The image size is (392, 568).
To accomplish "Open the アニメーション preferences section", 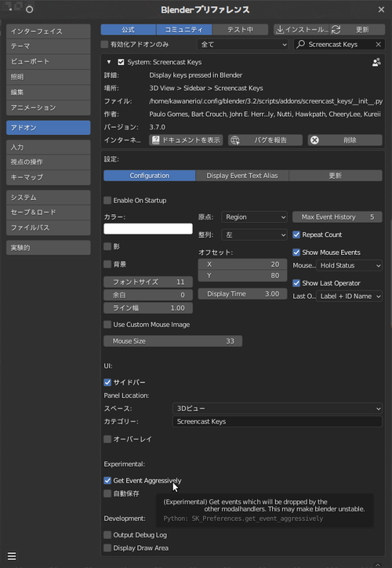I will click(49, 107).
